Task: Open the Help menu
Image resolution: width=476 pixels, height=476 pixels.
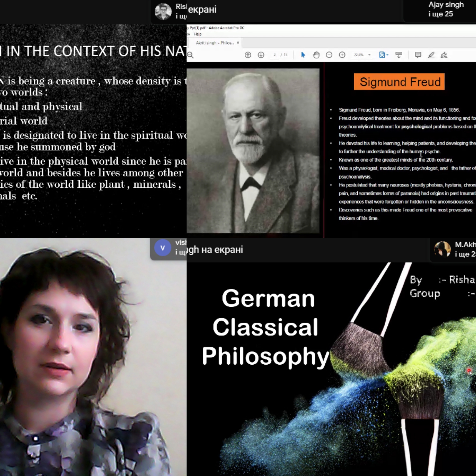Action: click(198, 34)
